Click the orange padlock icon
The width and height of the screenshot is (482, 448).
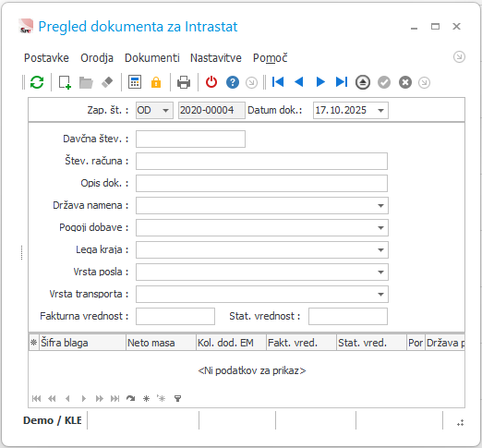point(156,82)
